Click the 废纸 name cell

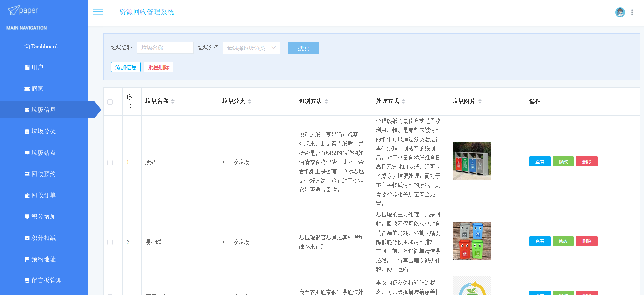151,162
